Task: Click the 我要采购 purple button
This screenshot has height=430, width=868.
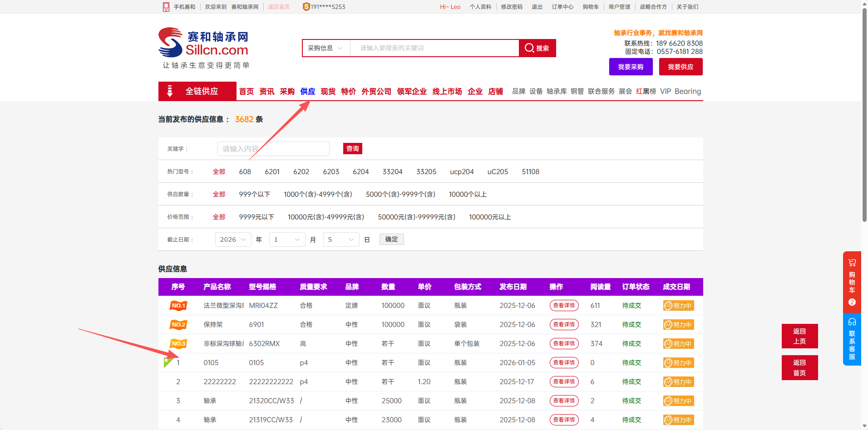Action: [x=631, y=67]
